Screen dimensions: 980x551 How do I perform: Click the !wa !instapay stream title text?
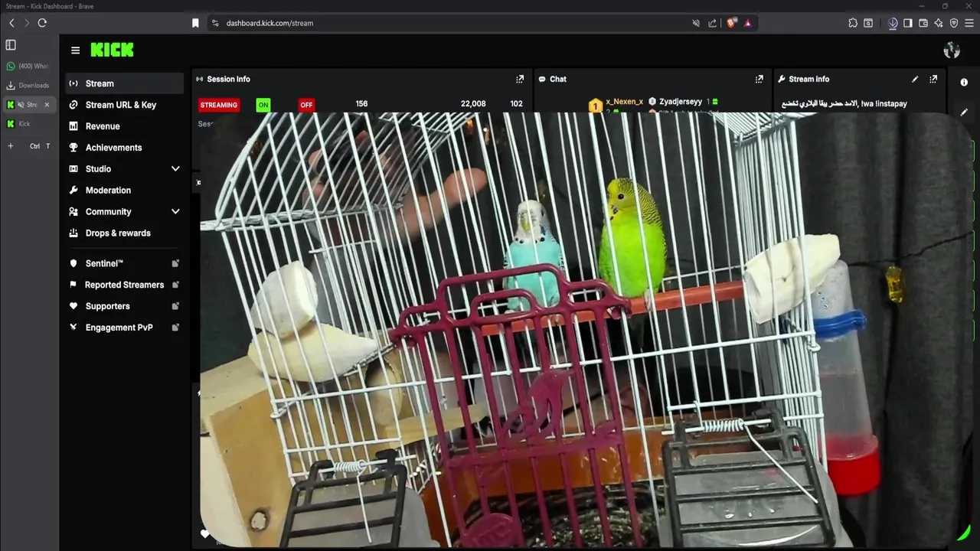[844, 103]
